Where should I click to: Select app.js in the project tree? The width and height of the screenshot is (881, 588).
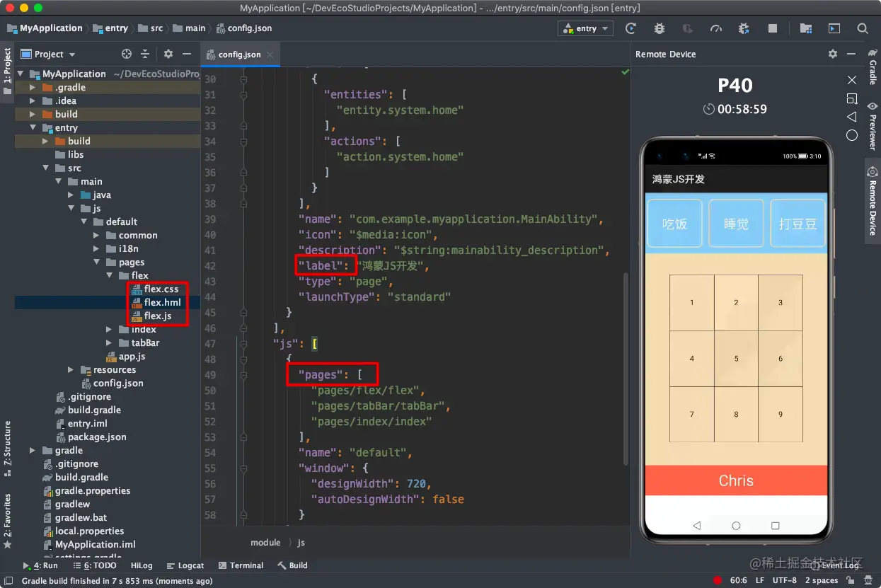click(132, 357)
